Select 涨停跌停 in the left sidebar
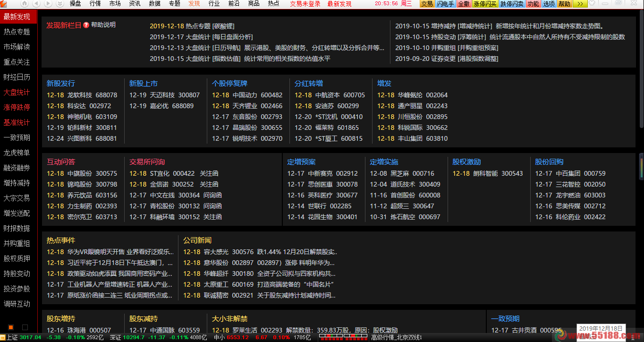The image size is (644, 342). (17, 107)
